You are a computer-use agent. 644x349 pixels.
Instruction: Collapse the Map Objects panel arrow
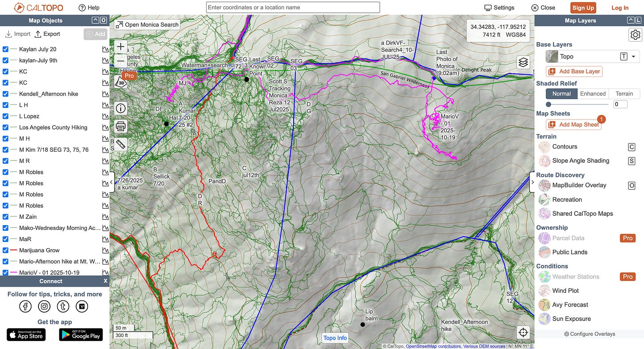95,20
